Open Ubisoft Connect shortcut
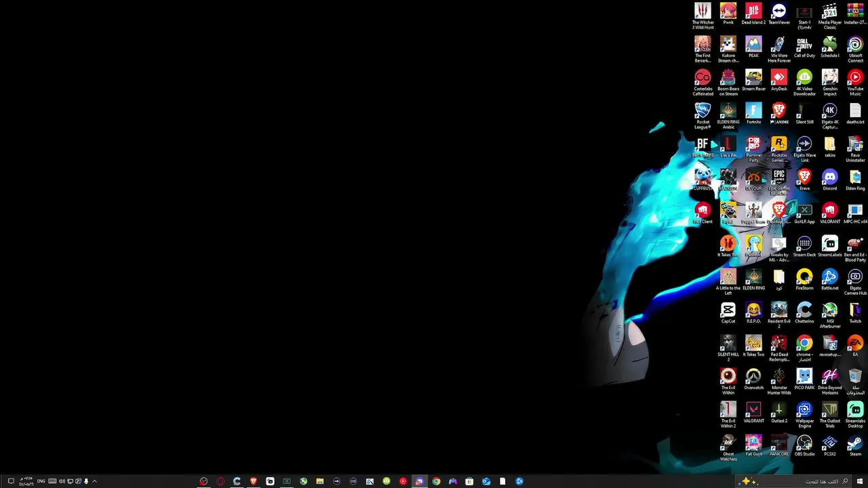 click(x=855, y=49)
